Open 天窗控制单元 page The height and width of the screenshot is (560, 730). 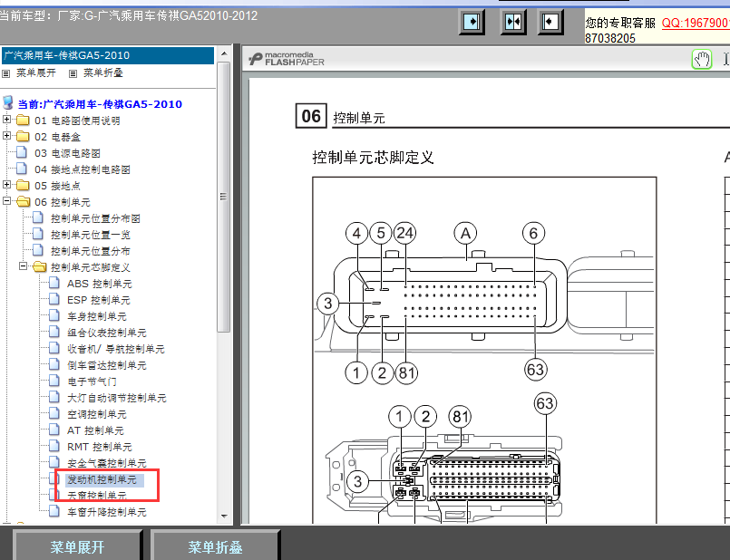pos(97,496)
